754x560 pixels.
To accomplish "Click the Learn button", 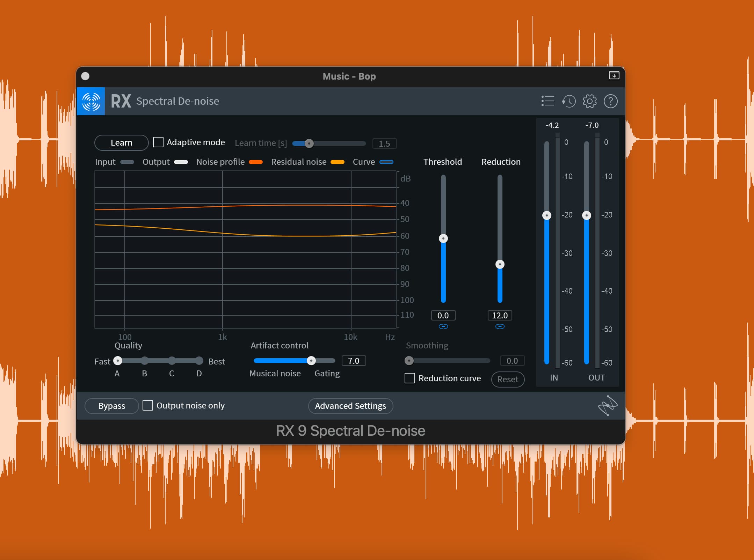I will click(x=122, y=143).
